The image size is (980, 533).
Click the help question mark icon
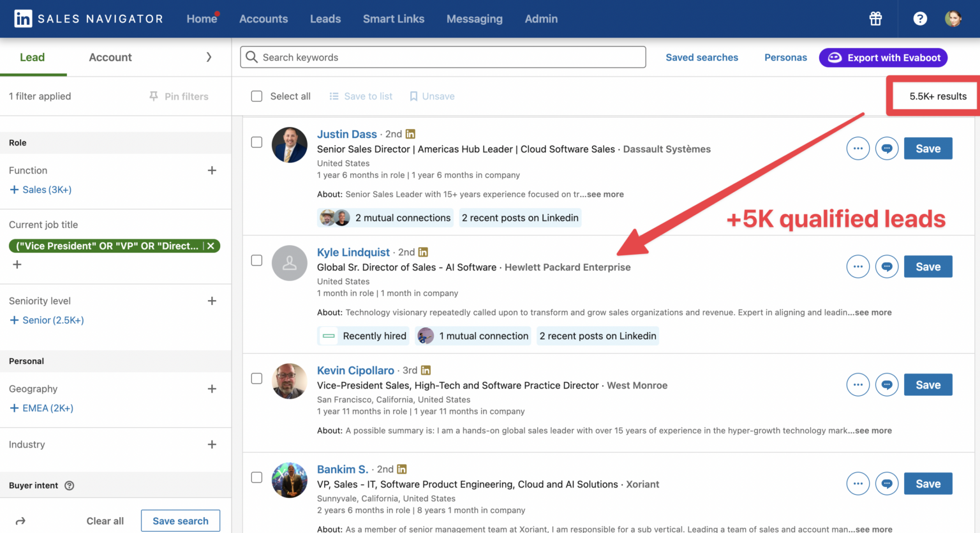pos(920,19)
